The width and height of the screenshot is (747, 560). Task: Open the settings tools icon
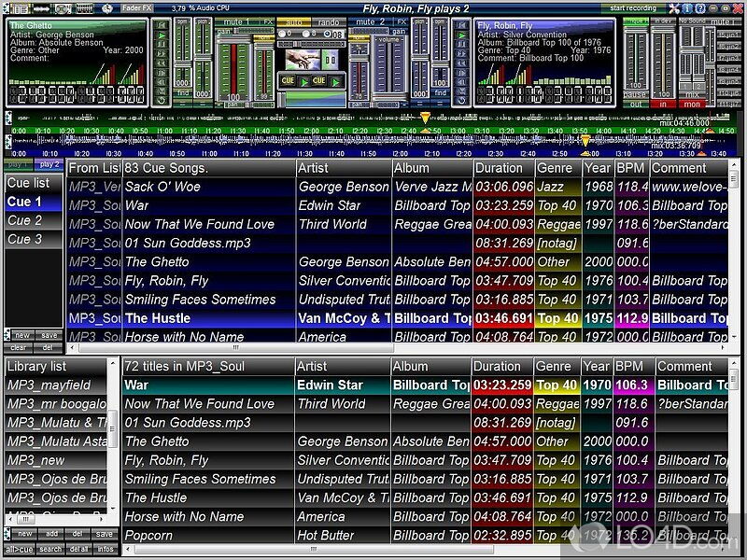[x=673, y=8]
